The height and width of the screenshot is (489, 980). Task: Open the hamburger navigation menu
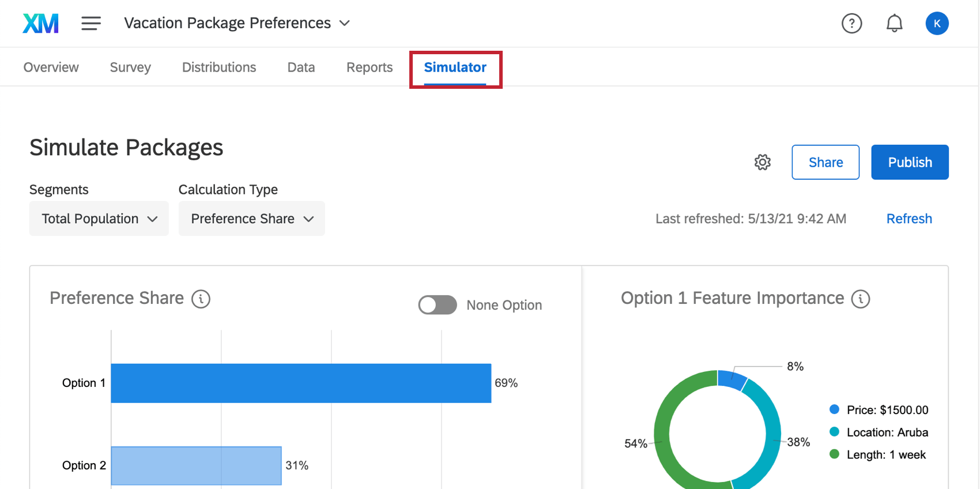91,23
